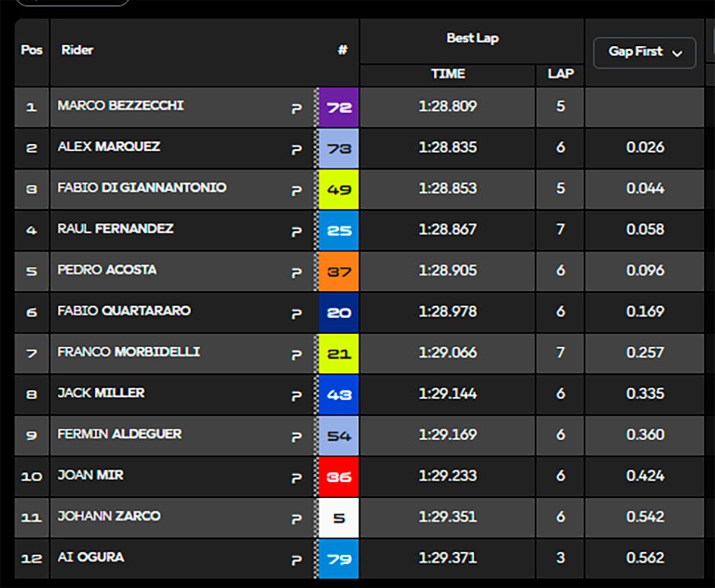The width and height of the screenshot is (715, 588).
Task: Open Johann Zarco's rider entry
Action: pos(109,517)
